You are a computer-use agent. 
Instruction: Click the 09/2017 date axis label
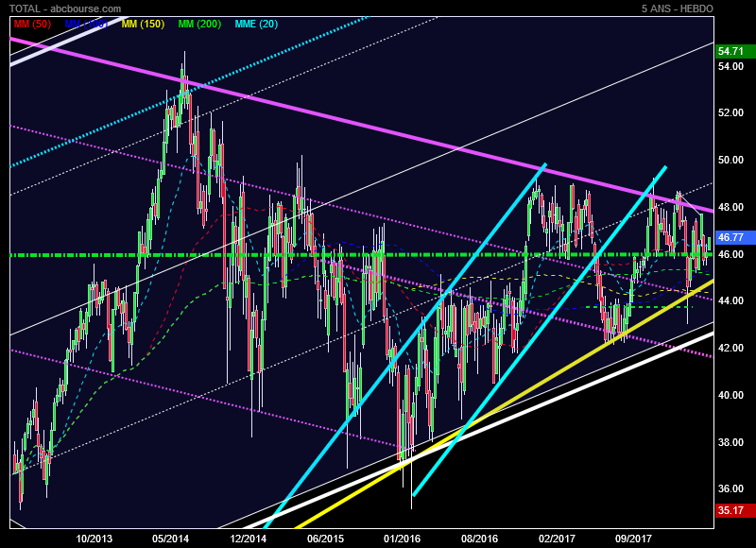click(633, 539)
